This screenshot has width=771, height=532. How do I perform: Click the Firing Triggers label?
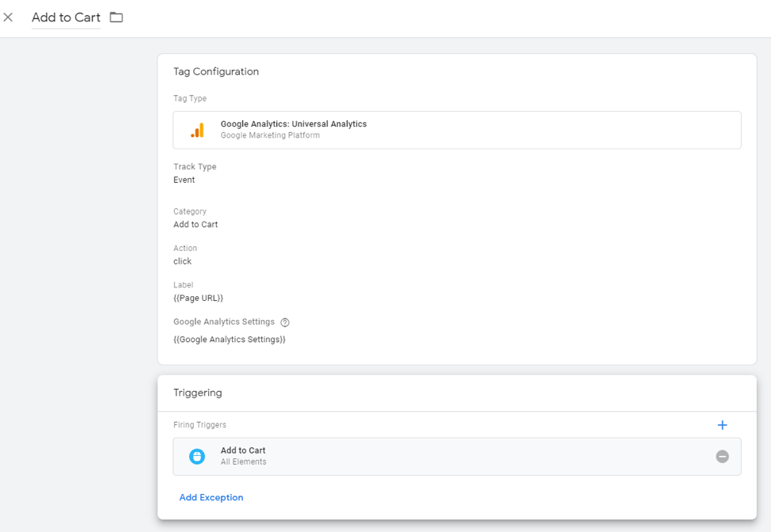point(199,425)
